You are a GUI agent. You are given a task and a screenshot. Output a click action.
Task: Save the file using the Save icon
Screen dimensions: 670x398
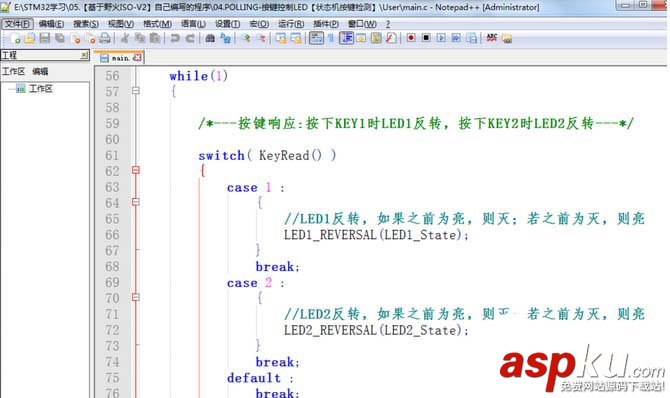tap(44, 38)
